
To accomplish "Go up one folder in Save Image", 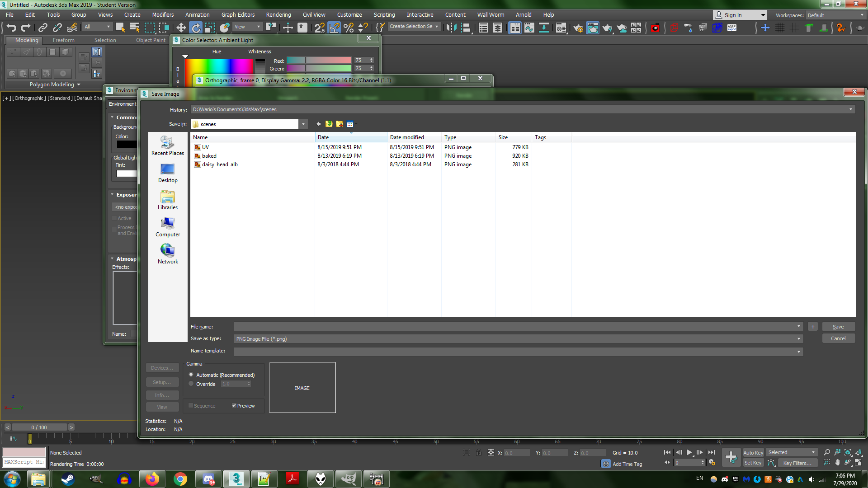I will click(x=329, y=124).
